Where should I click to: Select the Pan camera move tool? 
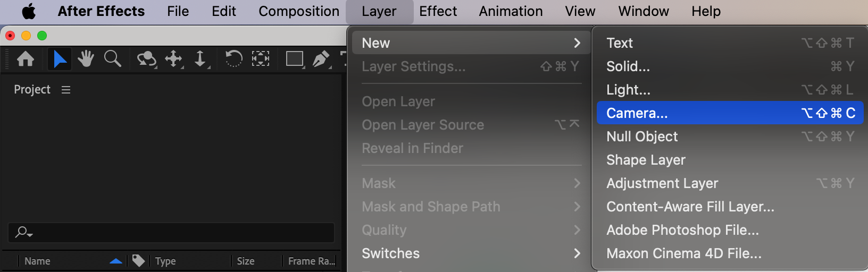174,59
